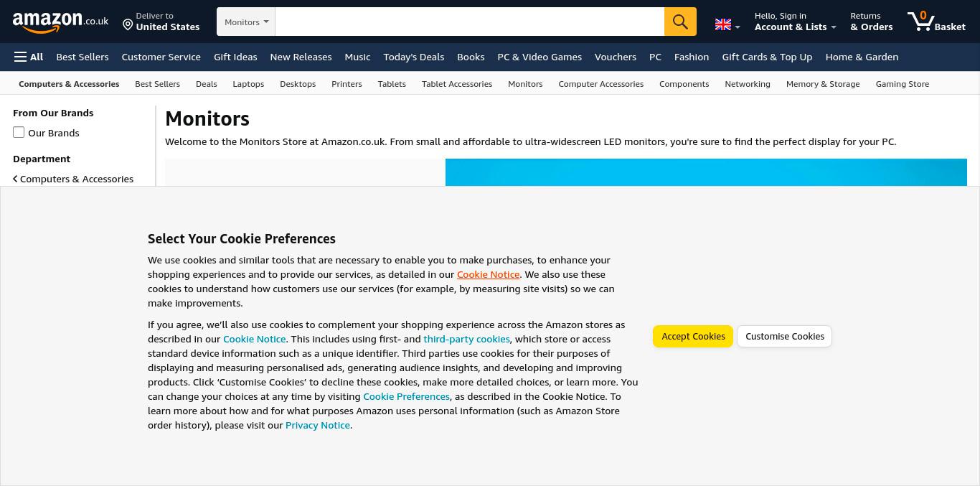
Task: Go to Laptops category
Action: 248,84
